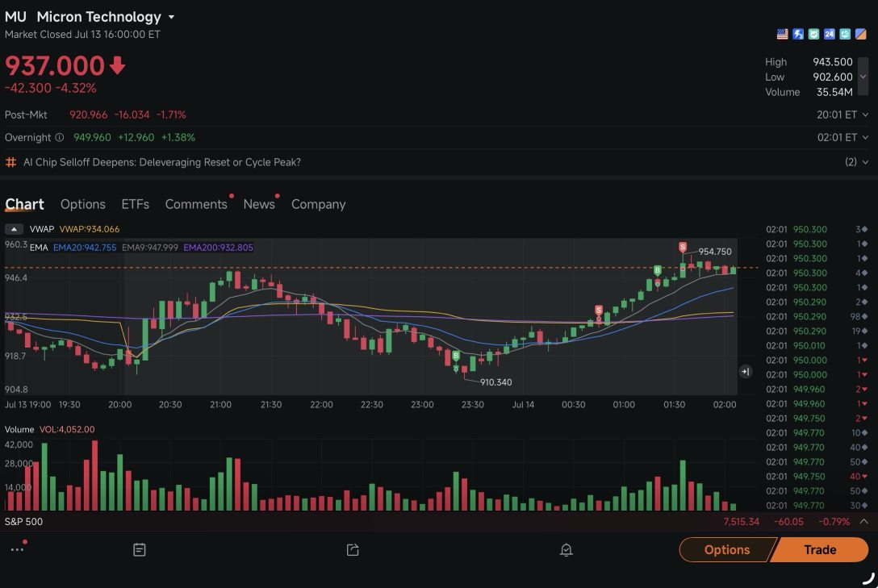Open the three-dot more menu

point(18,548)
